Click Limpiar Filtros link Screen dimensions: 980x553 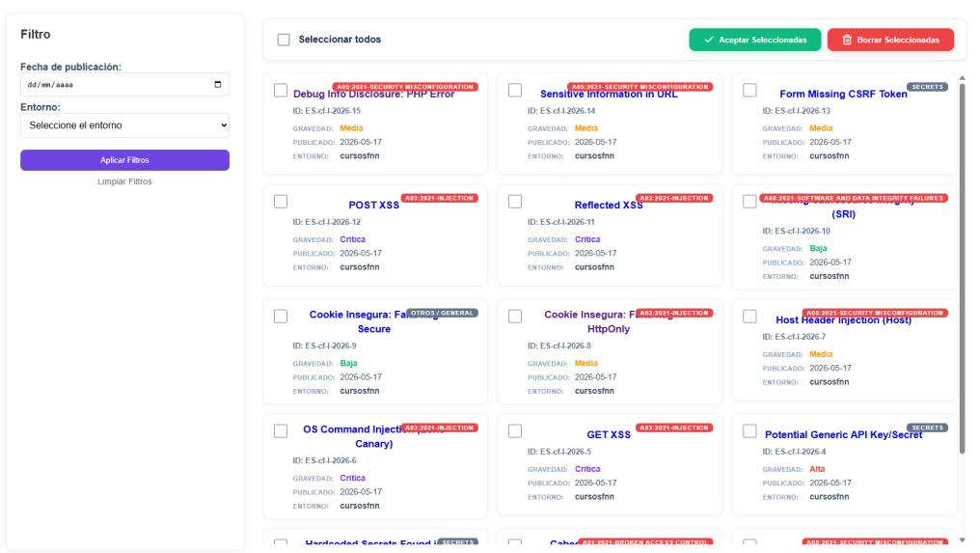[124, 181]
